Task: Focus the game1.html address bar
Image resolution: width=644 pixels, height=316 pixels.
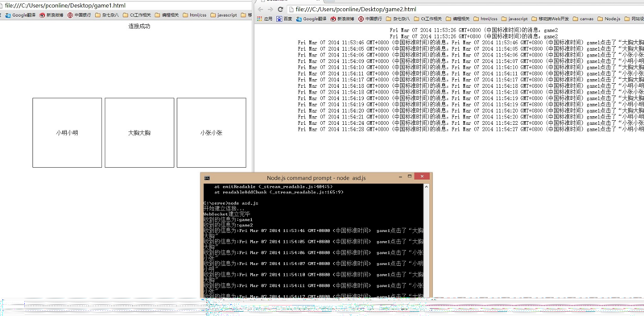Action: tap(126, 6)
